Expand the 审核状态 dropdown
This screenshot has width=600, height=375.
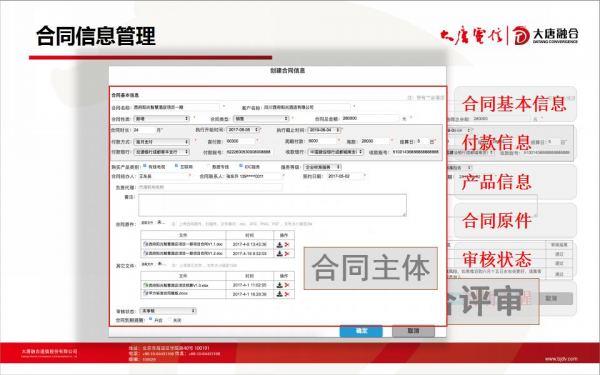168,311
